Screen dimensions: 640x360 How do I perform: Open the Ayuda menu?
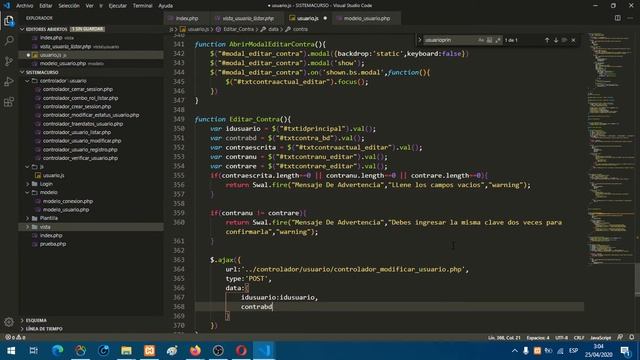click(165, 6)
